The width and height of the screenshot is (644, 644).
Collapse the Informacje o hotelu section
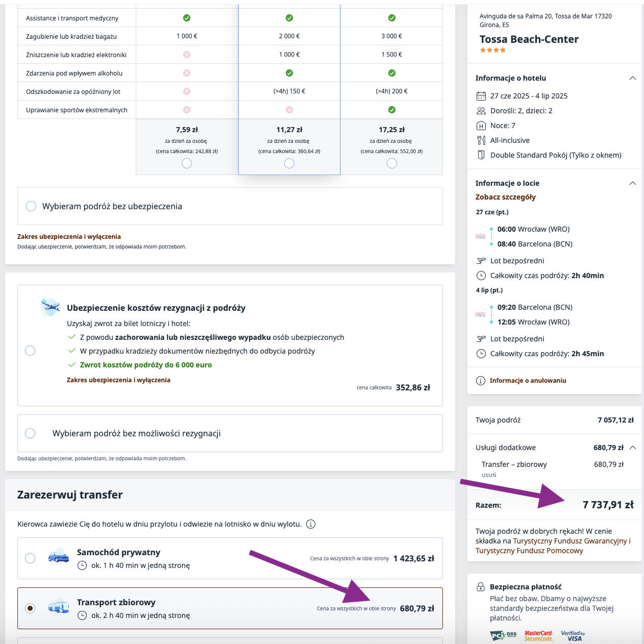pyautogui.click(x=633, y=78)
